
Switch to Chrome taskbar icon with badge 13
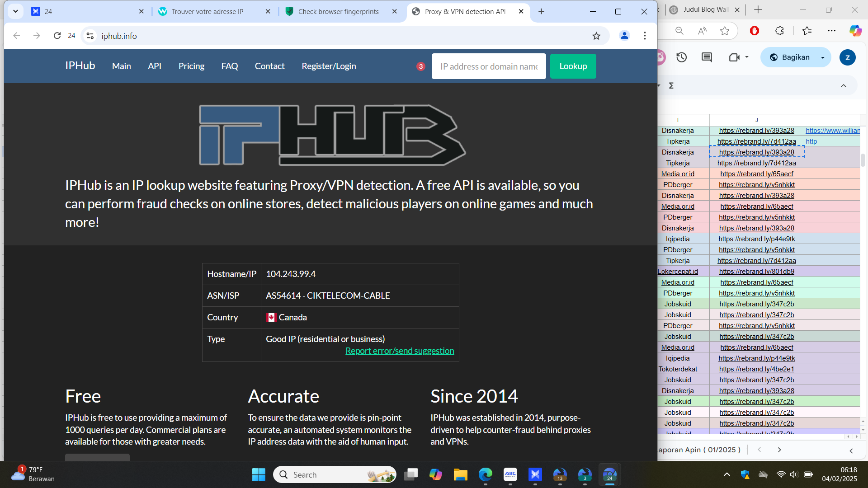pyautogui.click(x=560, y=474)
